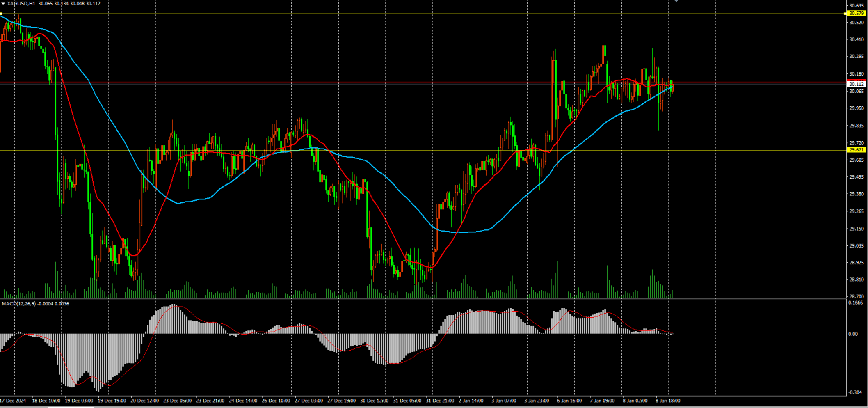
Task: Select the time label '3 Jan 23:00'
Action: point(537,401)
